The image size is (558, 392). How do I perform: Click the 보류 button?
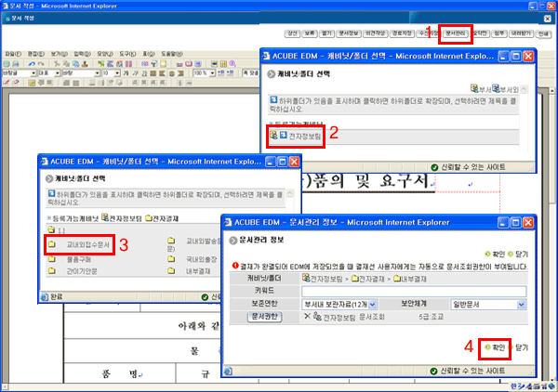pos(310,33)
